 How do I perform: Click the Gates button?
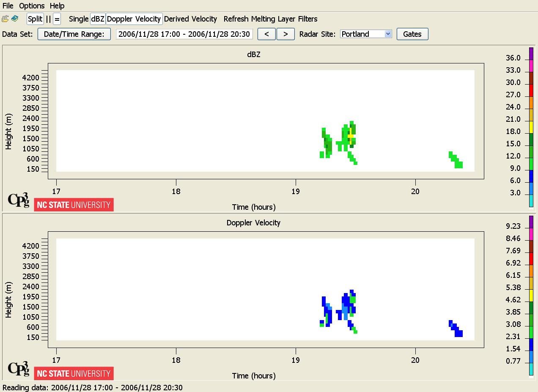pos(412,34)
